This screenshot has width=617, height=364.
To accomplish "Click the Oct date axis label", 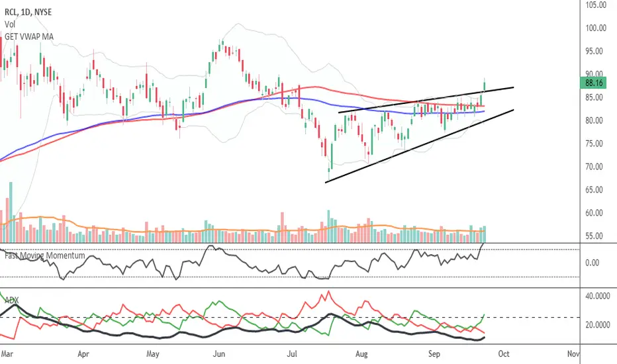I will click(x=504, y=354).
